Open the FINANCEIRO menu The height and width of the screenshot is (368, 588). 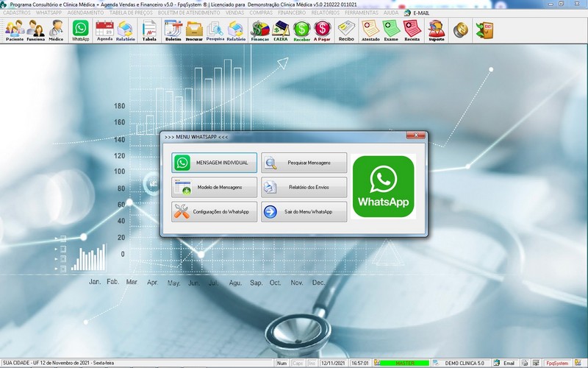[x=292, y=13]
